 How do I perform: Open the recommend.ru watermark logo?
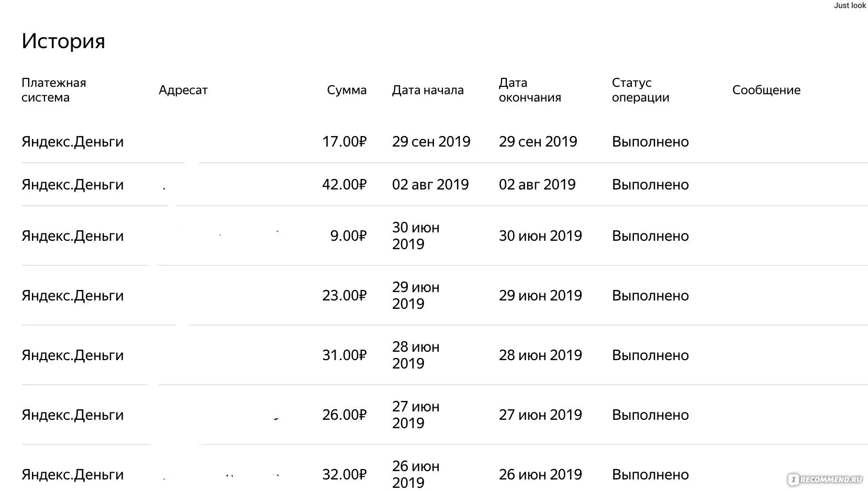coord(825,479)
